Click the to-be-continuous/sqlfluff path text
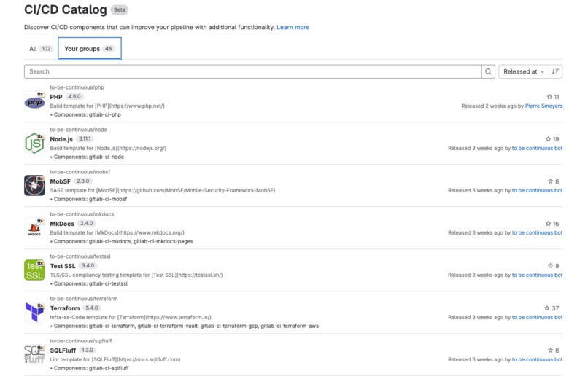Screen dimensions: 588x376 (x=81, y=342)
